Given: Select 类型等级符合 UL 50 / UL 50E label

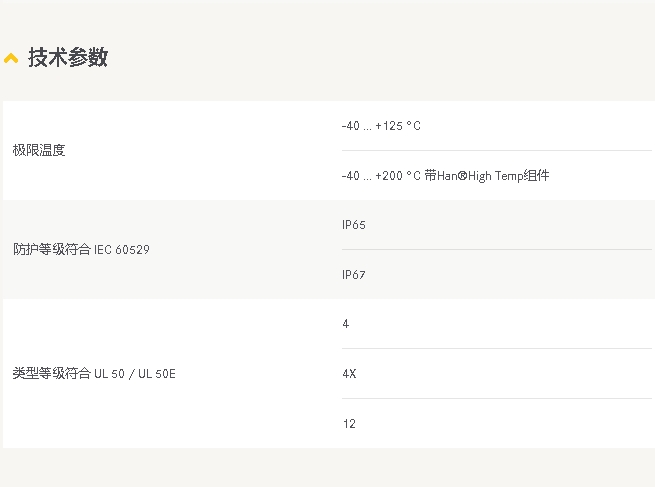Looking at the screenshot, I should coord(94,373).
